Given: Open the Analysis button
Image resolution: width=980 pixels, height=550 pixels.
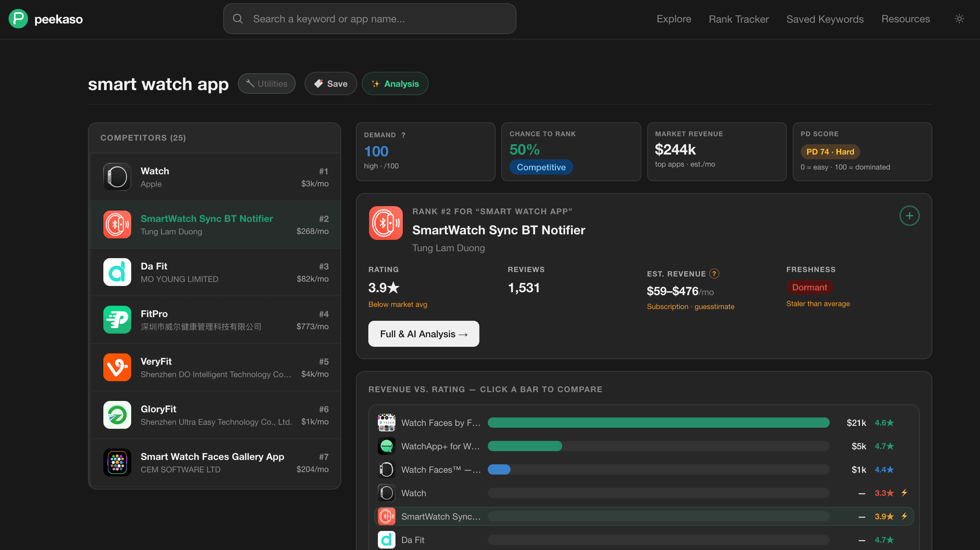Looking at the screenshot, I should coord(395,83).
